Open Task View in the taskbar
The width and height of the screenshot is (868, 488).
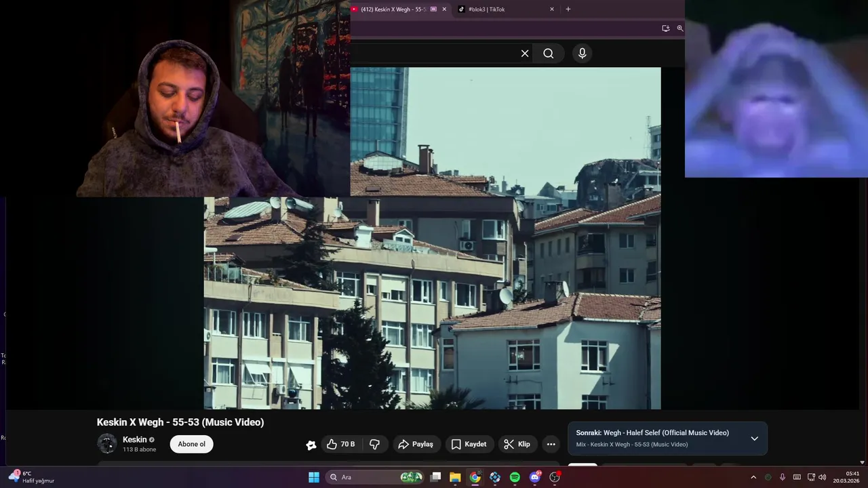[436, 477]
